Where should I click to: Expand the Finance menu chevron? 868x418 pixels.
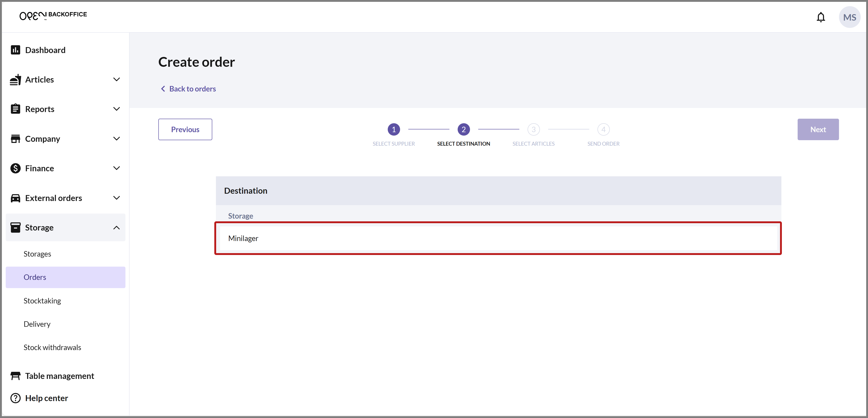click(117, 168)
